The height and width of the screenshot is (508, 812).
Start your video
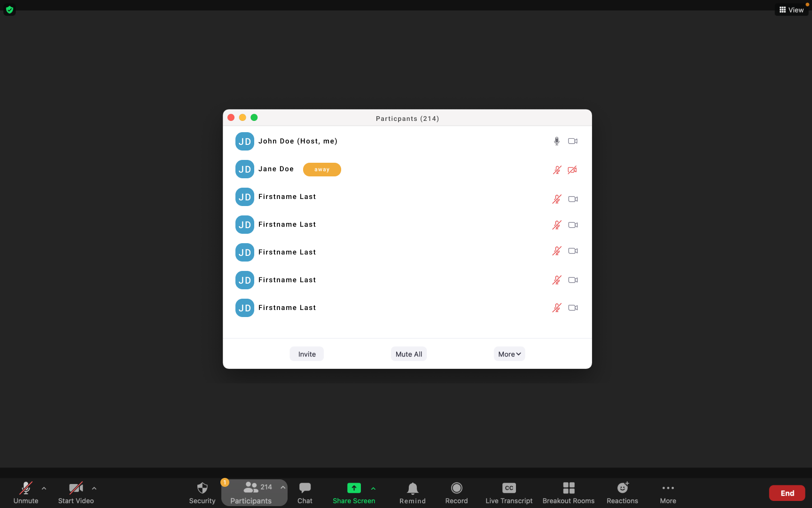76,492
